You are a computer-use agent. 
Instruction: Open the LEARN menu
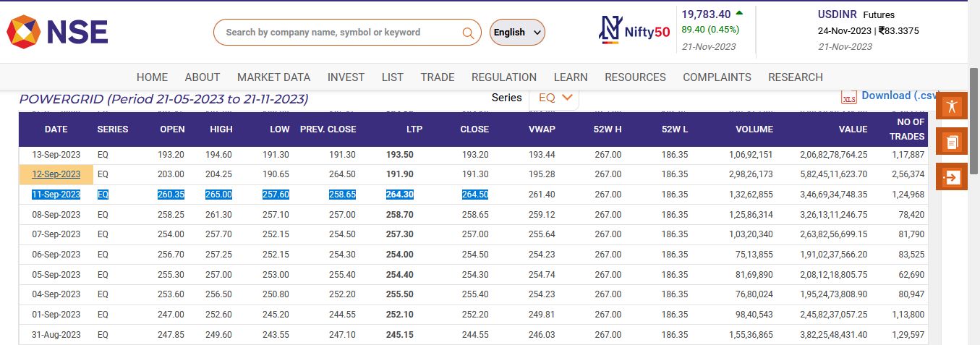(571, 77)
